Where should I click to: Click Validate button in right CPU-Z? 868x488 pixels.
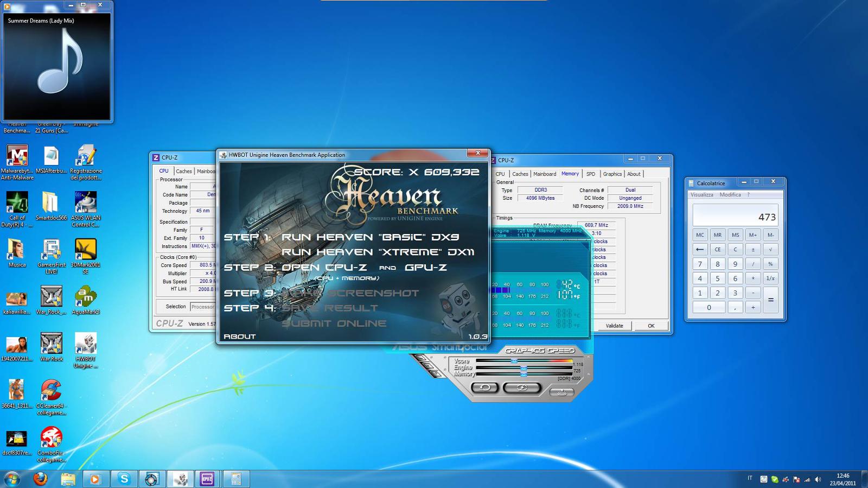coord(614,326)
